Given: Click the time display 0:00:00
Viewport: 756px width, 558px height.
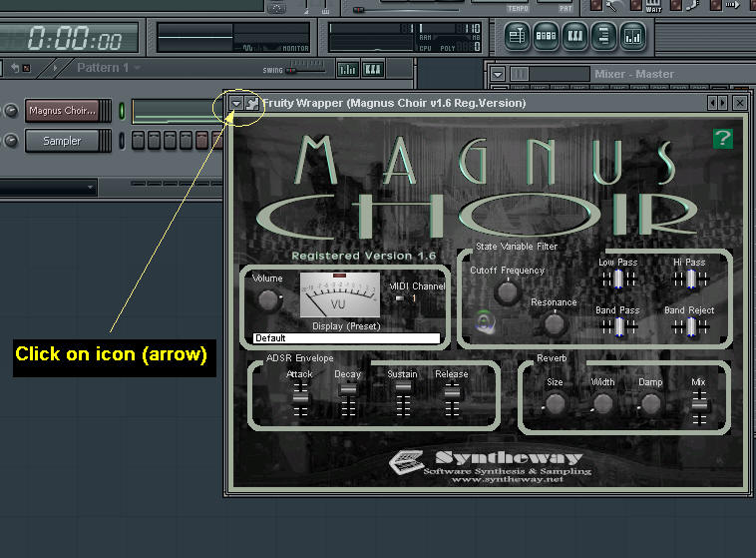Looking at the screenshot, I should tap(75, 39).
